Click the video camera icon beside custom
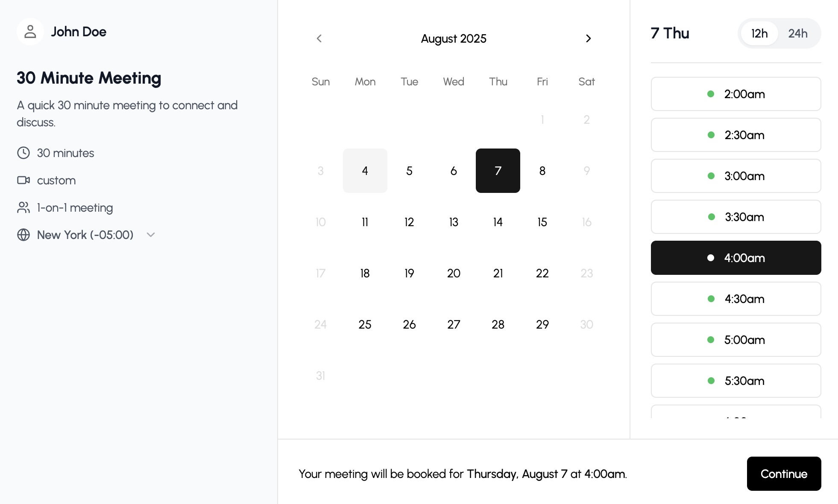 coord(24,180)
